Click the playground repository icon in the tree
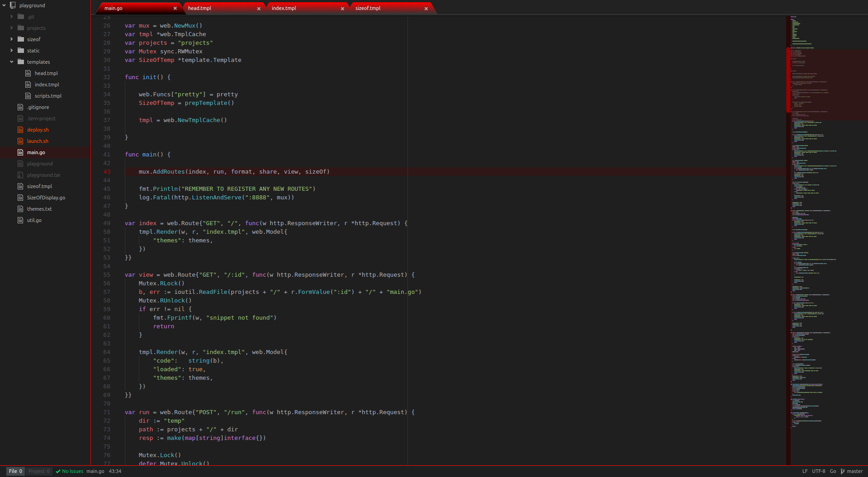The image size is (868, 477). point(13,5)
